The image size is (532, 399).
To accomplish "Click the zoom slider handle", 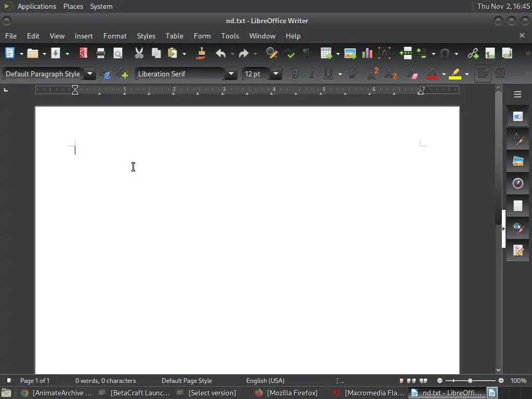I will tap(470, 381).
